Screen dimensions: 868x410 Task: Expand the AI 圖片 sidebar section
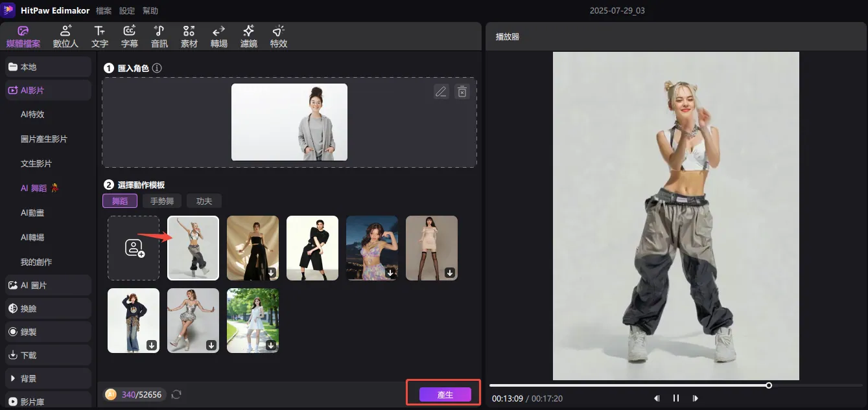coord(48,286)
